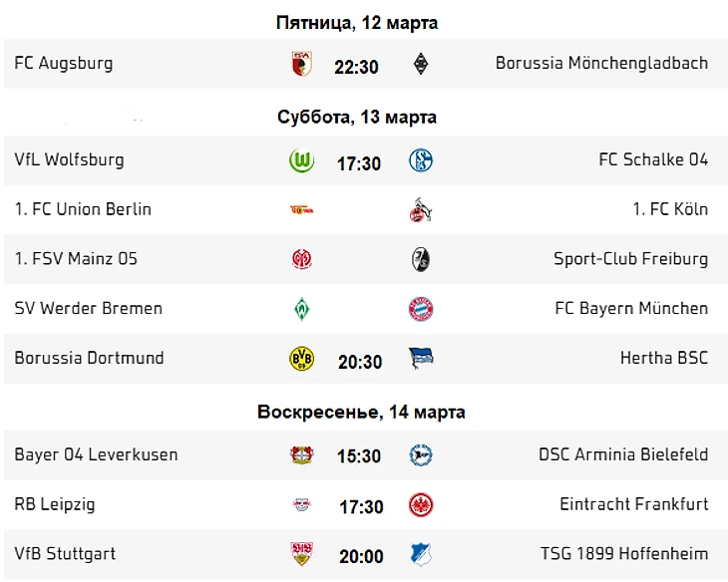Click the Borussia Mönchengladbach crest icon
Image resolution: width=728 pixels, height=582 pixels.
[421, 65]
